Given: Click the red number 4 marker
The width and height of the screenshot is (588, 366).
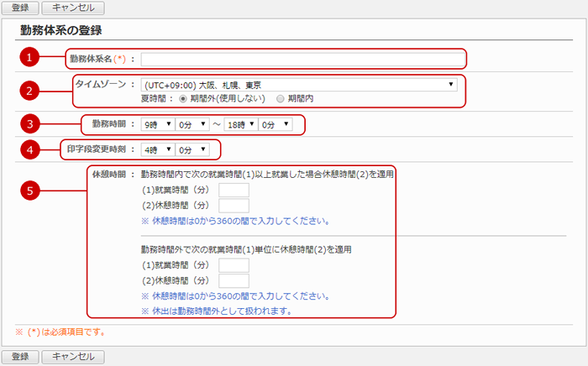Looking at the screenshot, I should tap(30, 151).
